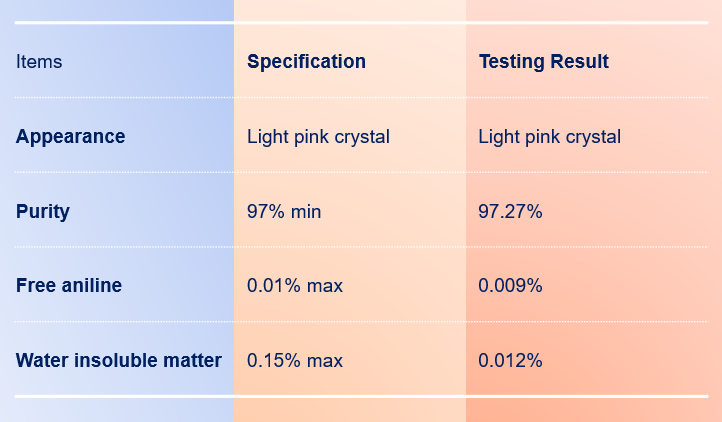Click the Testing Result header
Screen dimensions: 722x422
tap(543, 62)
